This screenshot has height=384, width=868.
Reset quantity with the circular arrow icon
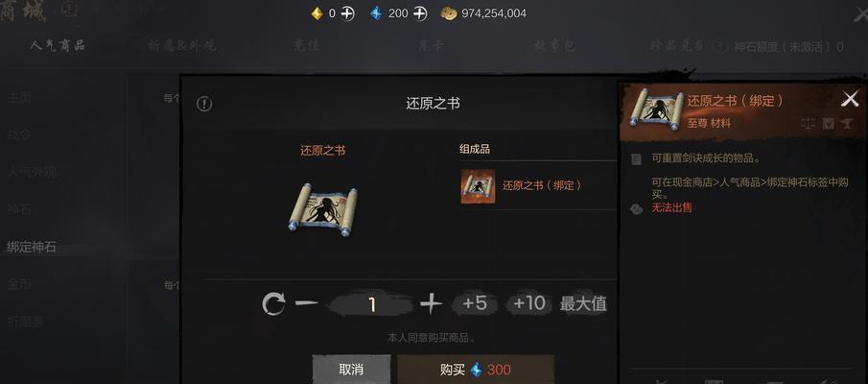(273, 303)
